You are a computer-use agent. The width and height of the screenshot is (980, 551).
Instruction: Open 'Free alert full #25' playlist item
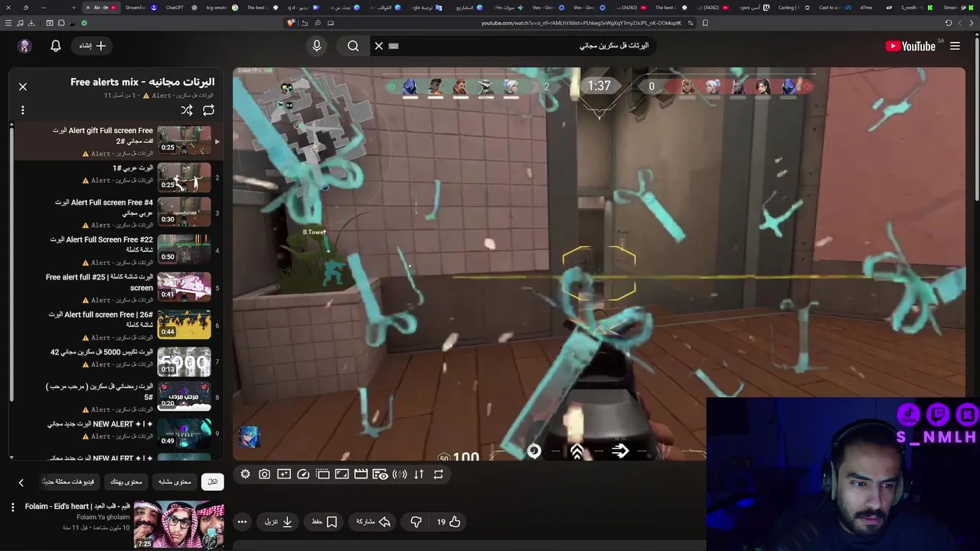coord(116,288)
